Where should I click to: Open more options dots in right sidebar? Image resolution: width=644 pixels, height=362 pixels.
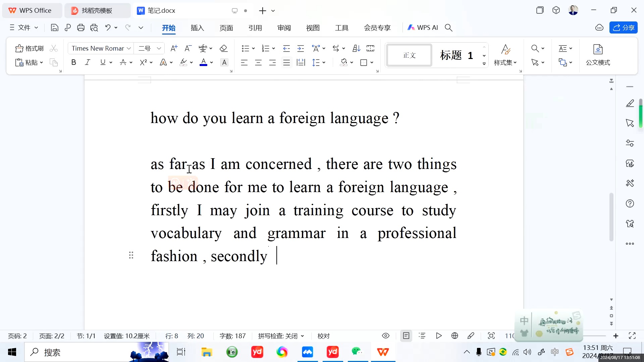click(x=630, y=244)
